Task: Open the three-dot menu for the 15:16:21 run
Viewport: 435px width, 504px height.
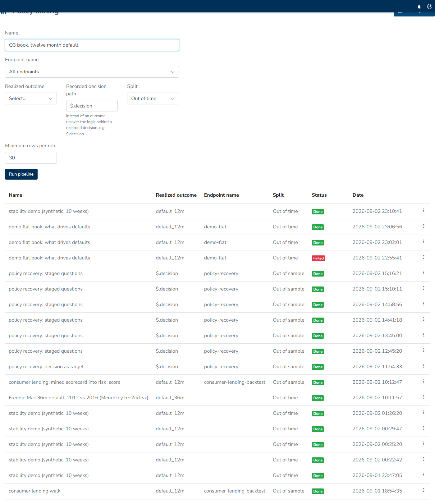Action: 424,273
